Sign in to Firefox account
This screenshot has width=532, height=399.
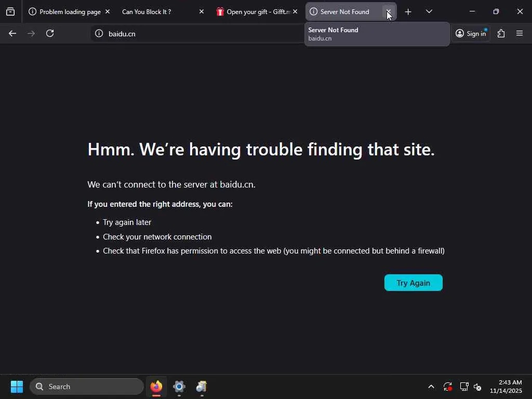(471, 34)
